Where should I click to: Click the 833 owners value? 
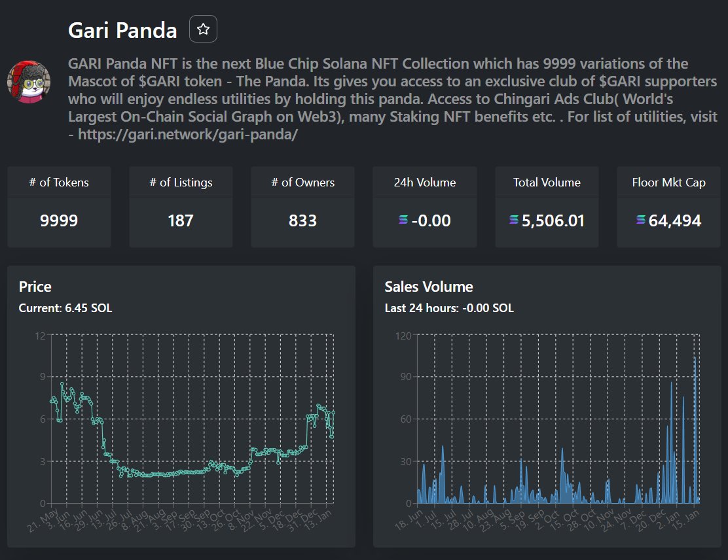[302, 220]
